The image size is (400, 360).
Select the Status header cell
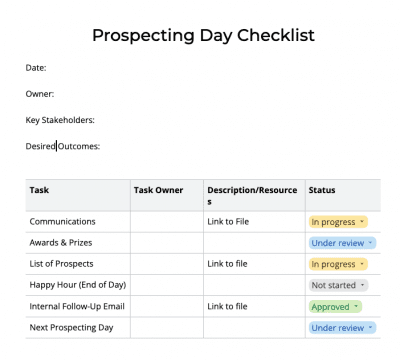(x=343, y=195)
